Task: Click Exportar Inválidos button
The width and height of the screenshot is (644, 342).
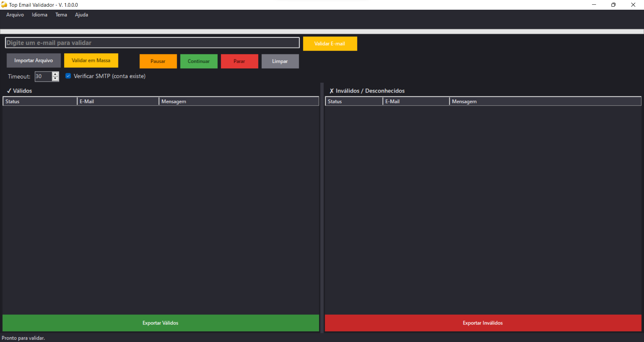Action: pos(483,323)
